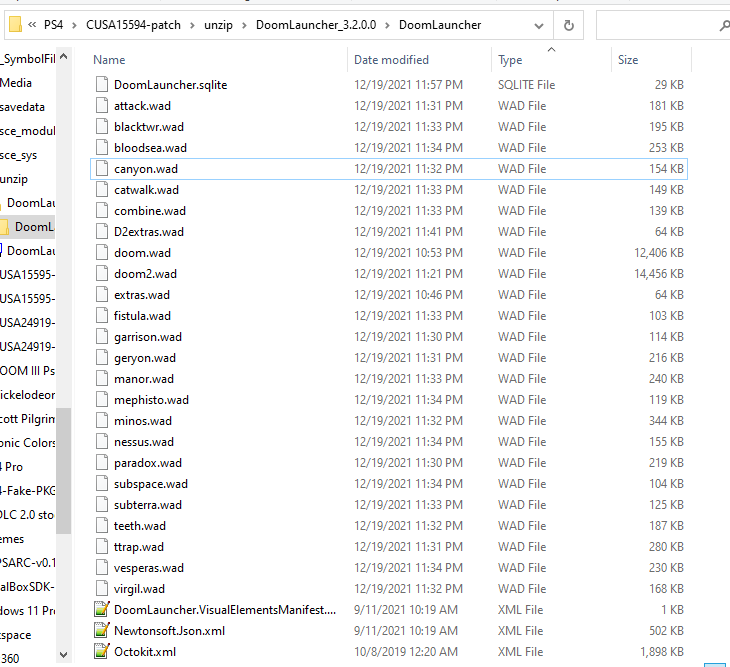The height and width of the screenshot is (667, 730).
Task: Click the catwalk.wad file icon
Action: click(102, 189)
